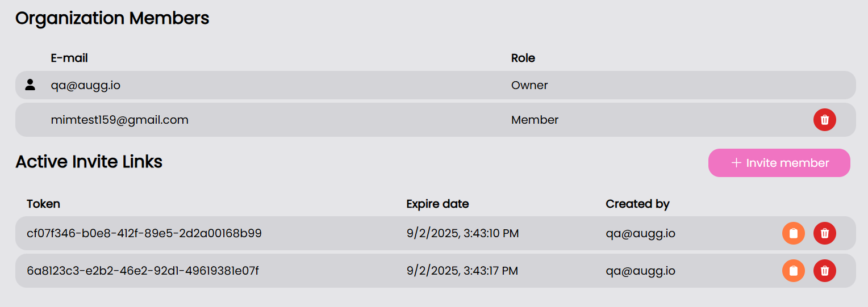Image resolution: width=868 pixels, height=307 pixels.
Task: Copy invite token starting with 6a8123c3
Action: (x=793, y=271)
